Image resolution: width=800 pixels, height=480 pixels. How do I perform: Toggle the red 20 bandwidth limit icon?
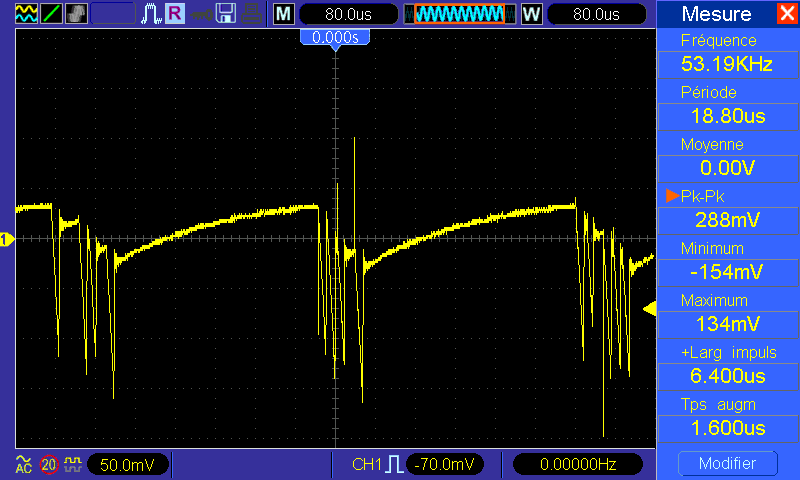coord(49,465)
